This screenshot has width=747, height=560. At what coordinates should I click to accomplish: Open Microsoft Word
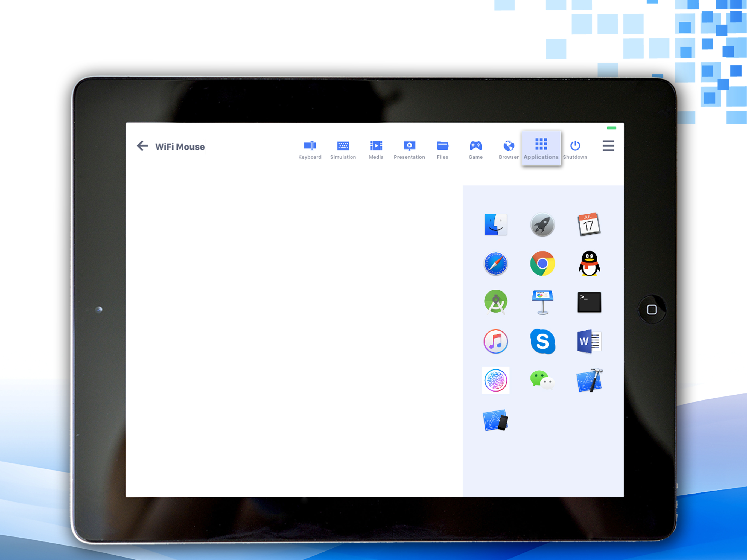(589, 342)
